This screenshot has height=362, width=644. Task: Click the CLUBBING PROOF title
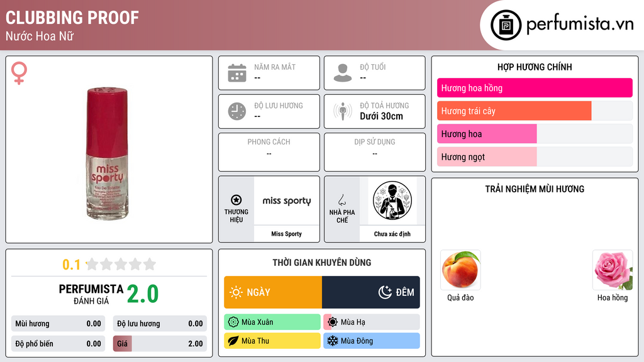click(x=72, y=18)
